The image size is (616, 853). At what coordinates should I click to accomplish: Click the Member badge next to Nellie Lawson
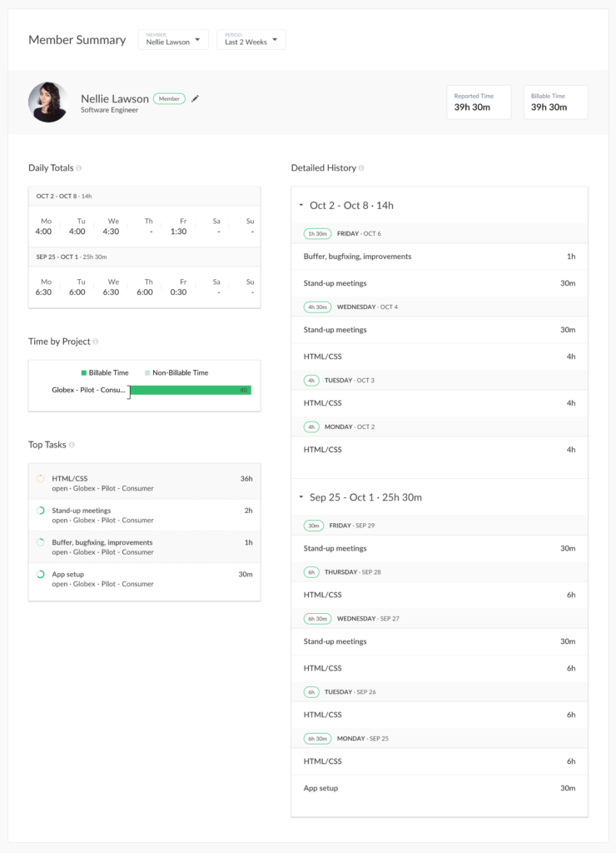point(169,97)
